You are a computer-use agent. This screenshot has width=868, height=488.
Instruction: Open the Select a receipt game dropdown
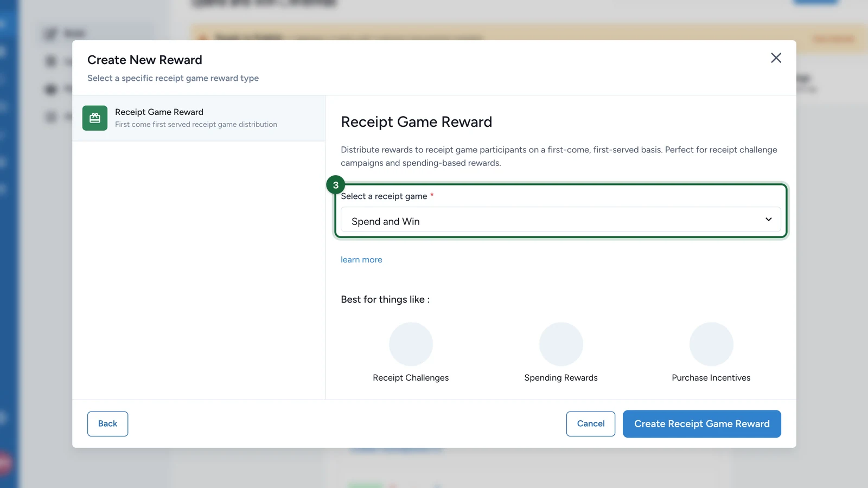[560, 220]
